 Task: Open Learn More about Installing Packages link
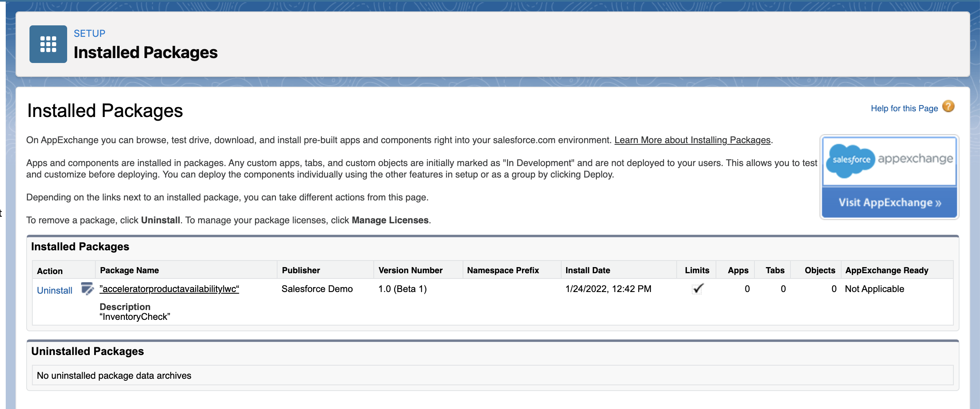(692, 140)
